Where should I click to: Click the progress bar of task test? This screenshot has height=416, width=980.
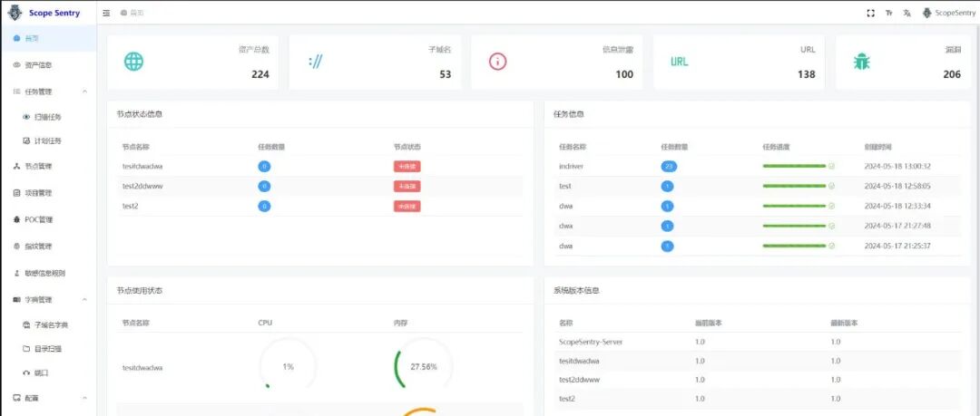(x=794, y=186)
